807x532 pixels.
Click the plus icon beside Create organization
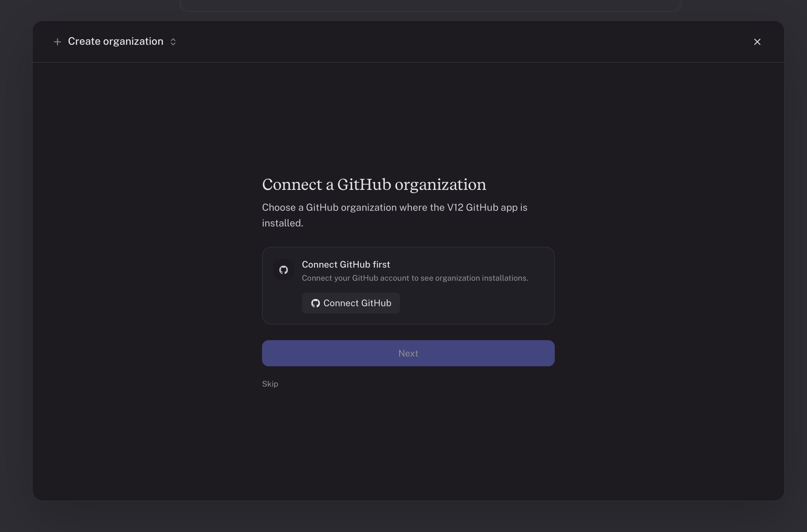pos(57,42)
